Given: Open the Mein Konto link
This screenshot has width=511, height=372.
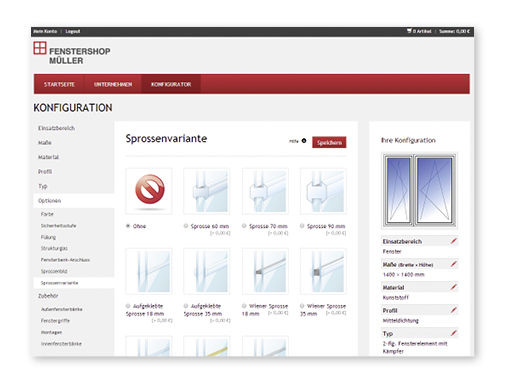Looking at the screenshot, I should [x=45, y=31].
